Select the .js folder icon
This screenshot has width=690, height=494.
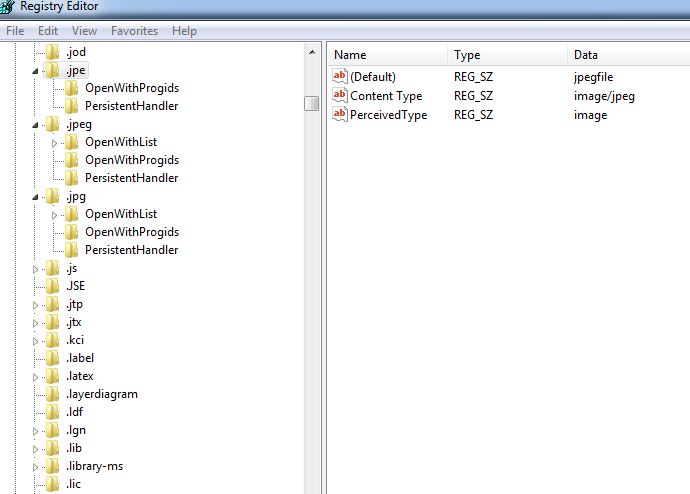pos(52,268)
